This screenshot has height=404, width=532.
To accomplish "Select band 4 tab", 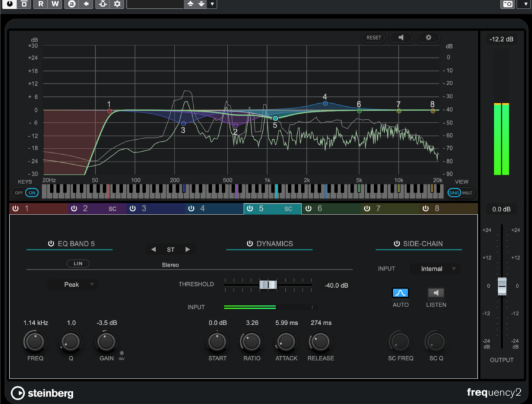I will pos(214,208).
